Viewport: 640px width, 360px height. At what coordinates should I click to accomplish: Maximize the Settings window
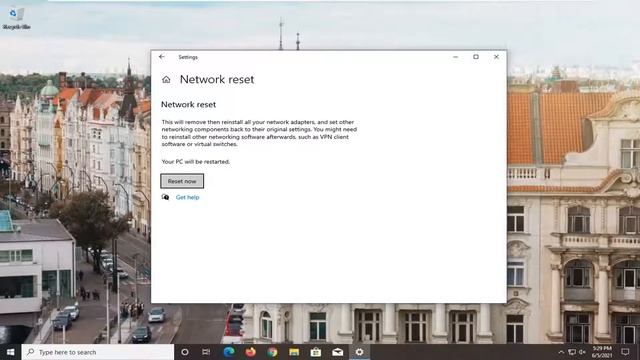pyautogui.click(x=476, y=57)
